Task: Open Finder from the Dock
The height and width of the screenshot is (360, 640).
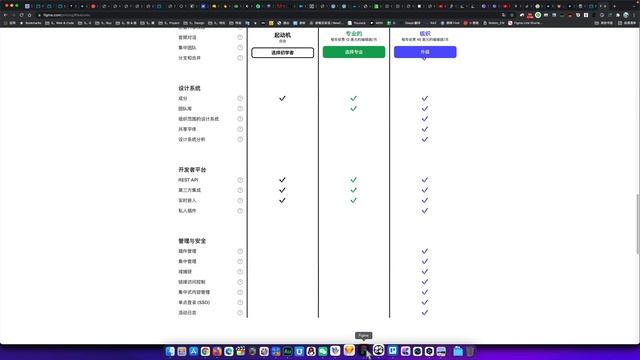Action: 170,351
